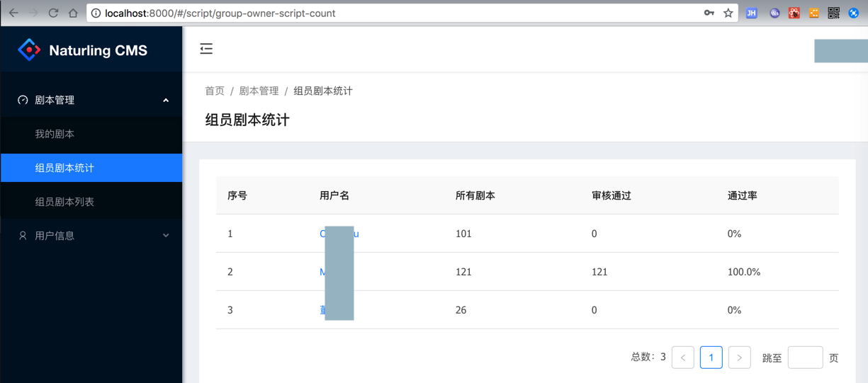868x383 pixels.
Task: Click the Naturling CMS logo icon
Action: coord(29,50)
